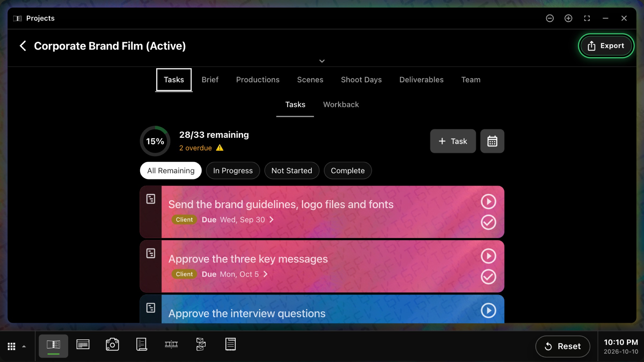Screen dimensions: 644x362
Task: Open the Productions tab
Action: pyautogui.click(x=258, y=80)
